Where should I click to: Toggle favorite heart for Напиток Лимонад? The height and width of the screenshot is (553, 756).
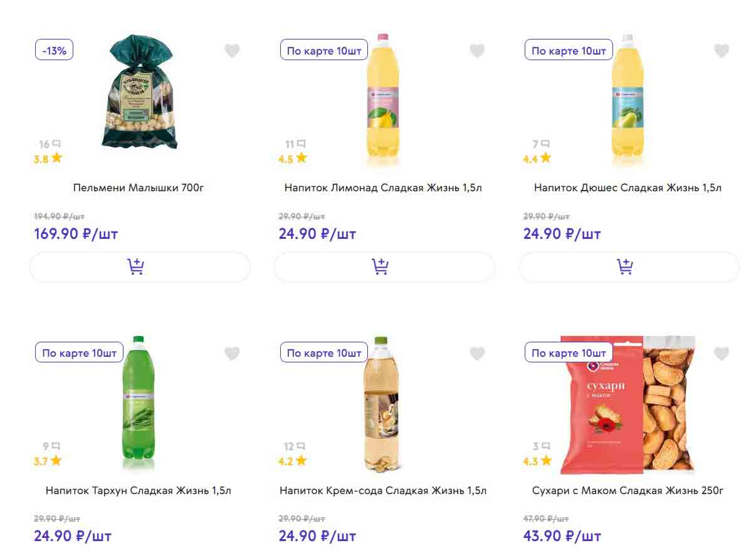click(477, 51)
